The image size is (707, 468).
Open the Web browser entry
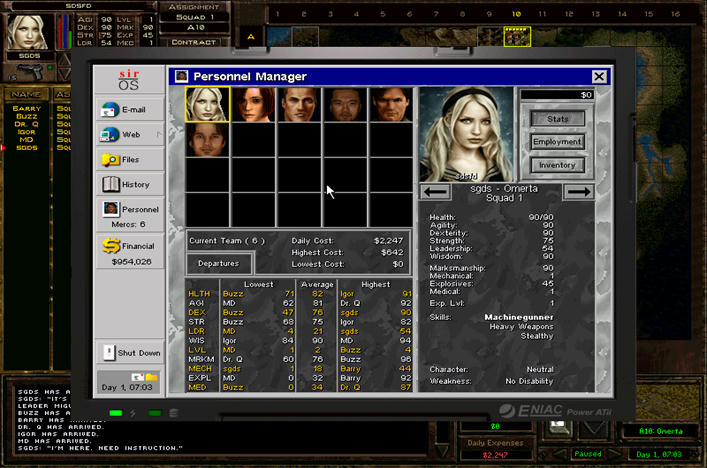[129, 134]
